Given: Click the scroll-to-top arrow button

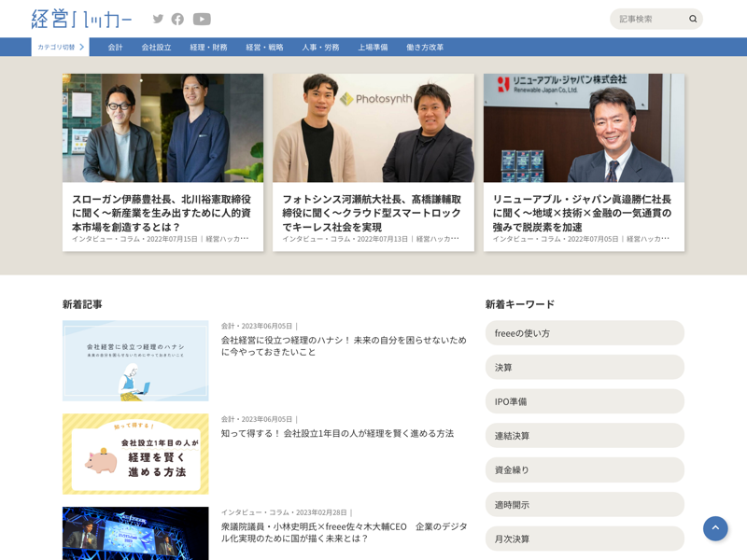Looking at the screenshot, I should click(x=715, y=528).
